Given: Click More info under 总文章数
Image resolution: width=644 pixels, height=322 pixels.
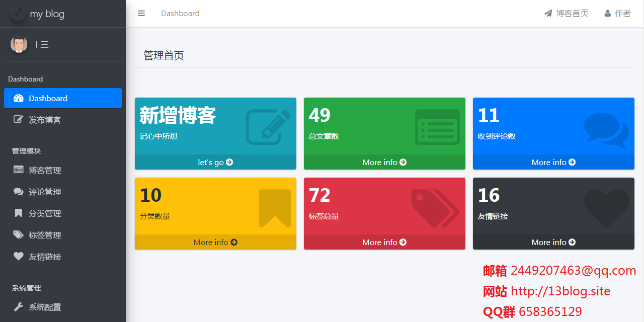Looking at the screenshot, I should [x=384, y=162].
